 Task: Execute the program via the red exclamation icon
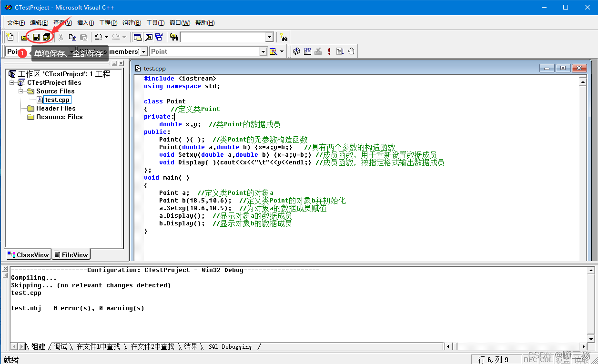coord(329,51)
